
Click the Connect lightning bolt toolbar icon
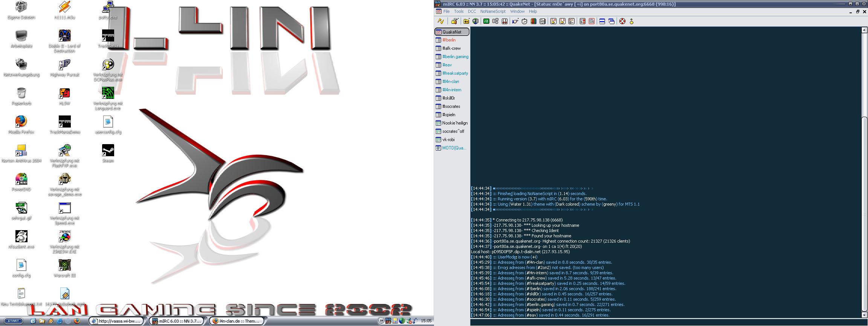pyautogui.click(x=440, y=22)
